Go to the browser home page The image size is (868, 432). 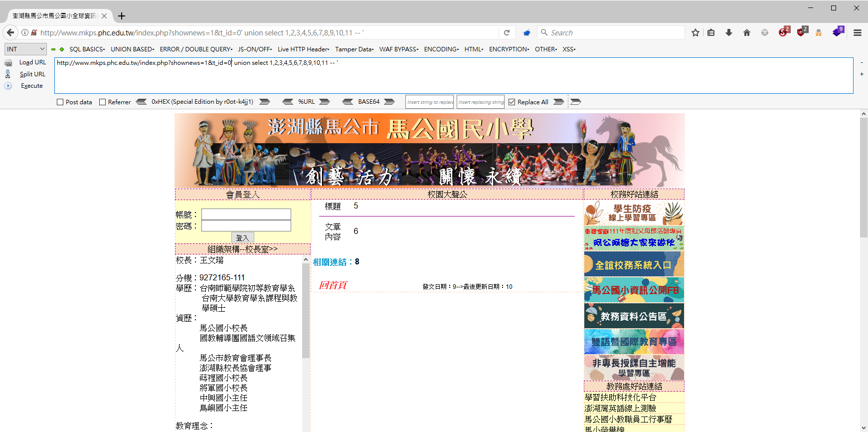tap(747, 32)
